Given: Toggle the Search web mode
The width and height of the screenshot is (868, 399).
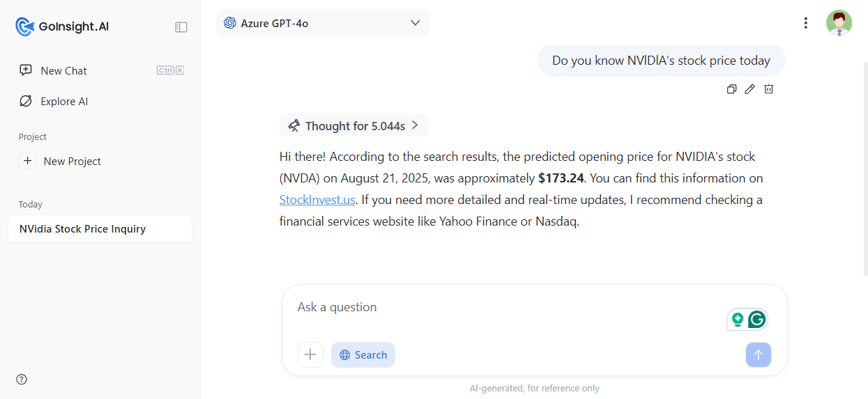Looking at the screenshot, I should click(x=363, y=354).
